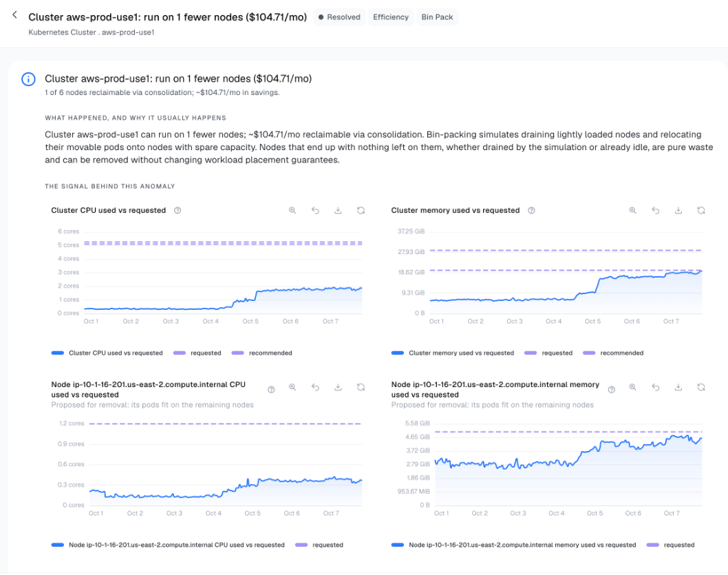728x575 pixels.
Task: Toggle Node memory used vs requested legend series
Action: pyautogui.click(x=514, y=545)
